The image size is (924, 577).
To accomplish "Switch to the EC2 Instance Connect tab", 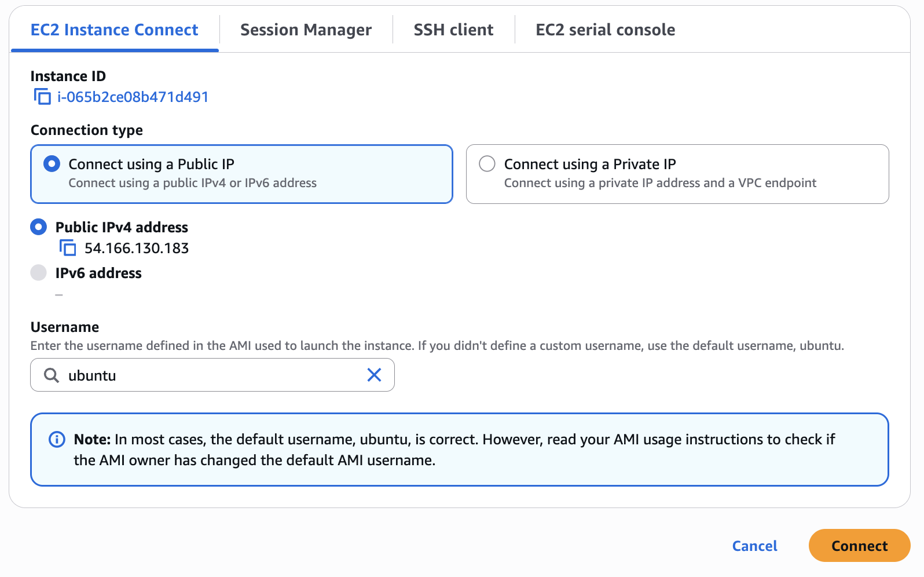I will click(114, 30).
